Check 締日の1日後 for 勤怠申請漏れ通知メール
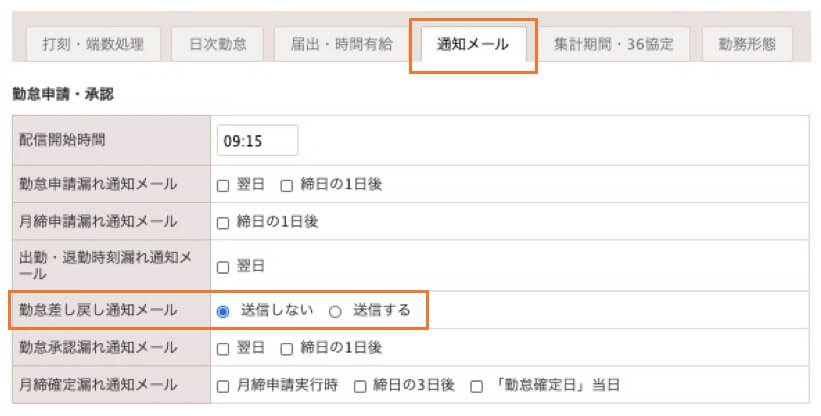 [286, 186]
